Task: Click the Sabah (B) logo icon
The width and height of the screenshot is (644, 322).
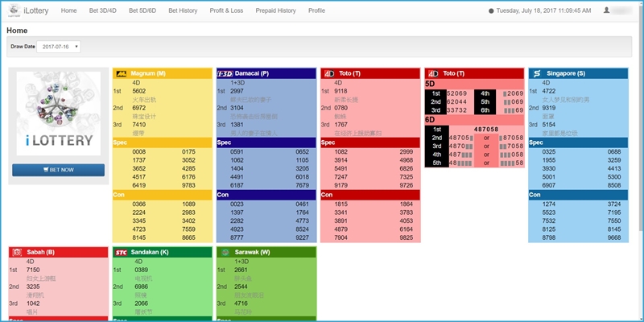Action: pos(16,252)
